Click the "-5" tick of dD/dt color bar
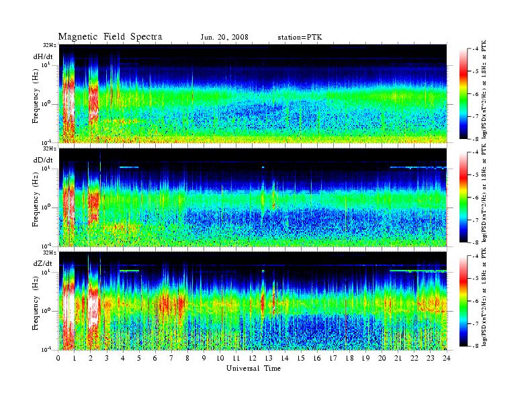 pos(476,175)
